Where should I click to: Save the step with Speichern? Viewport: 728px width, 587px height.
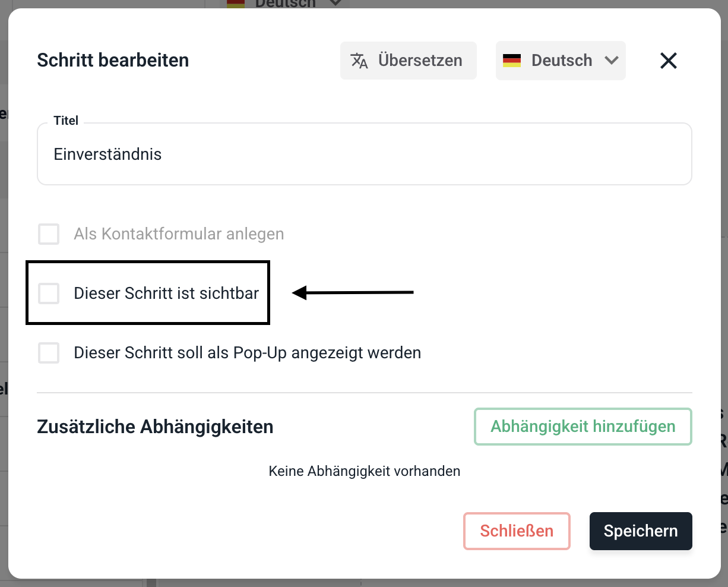(x=640, y=531)
